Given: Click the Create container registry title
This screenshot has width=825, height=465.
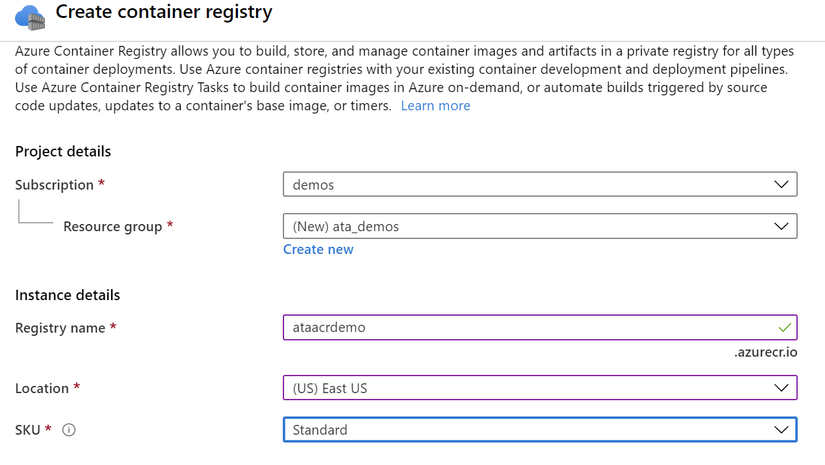Looking at the screenshot, I should pos(164,12).
